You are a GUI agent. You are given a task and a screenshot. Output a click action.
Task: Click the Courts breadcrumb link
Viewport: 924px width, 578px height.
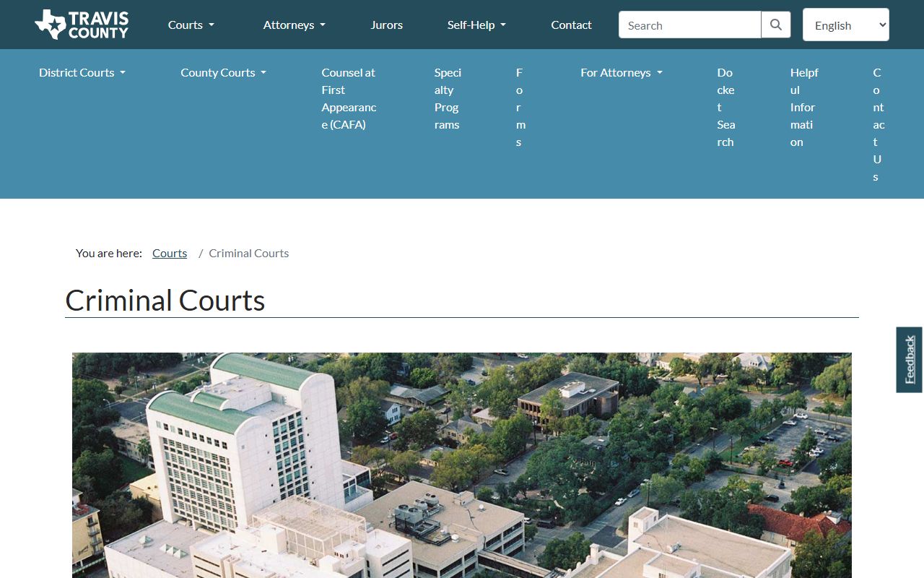[170, 253]
